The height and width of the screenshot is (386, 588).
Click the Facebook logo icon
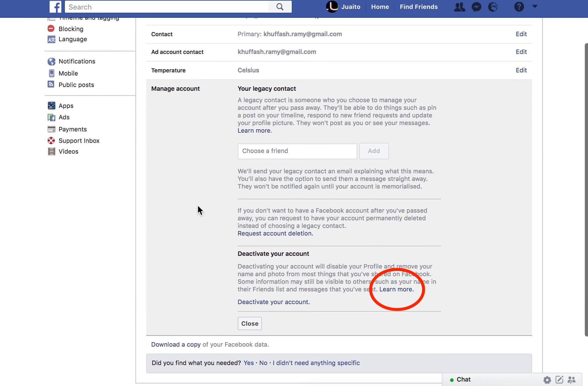[x=55, y=7]
